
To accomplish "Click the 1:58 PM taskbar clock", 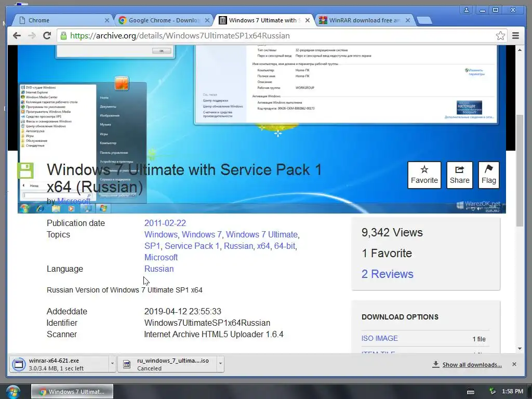I will click(512, 391).
